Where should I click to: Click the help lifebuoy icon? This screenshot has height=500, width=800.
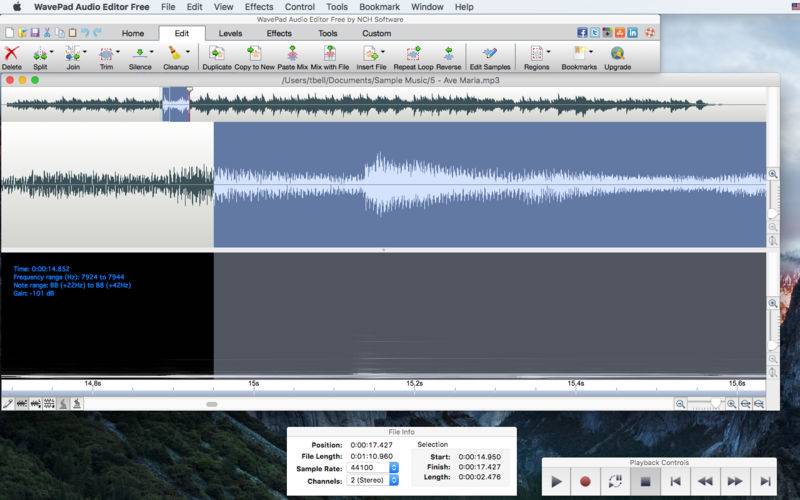(649, 33)
